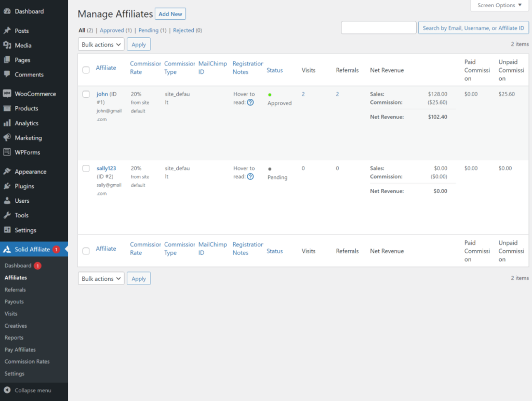This screenshot has height=401, width=532.
Task: Filter by Approved affiliates
Action: (112, 30)
